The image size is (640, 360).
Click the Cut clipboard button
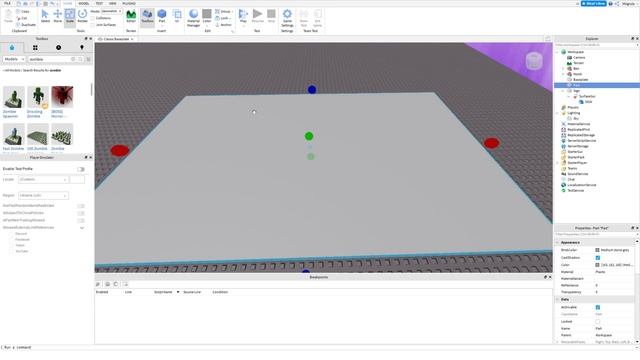coord(22,18)
